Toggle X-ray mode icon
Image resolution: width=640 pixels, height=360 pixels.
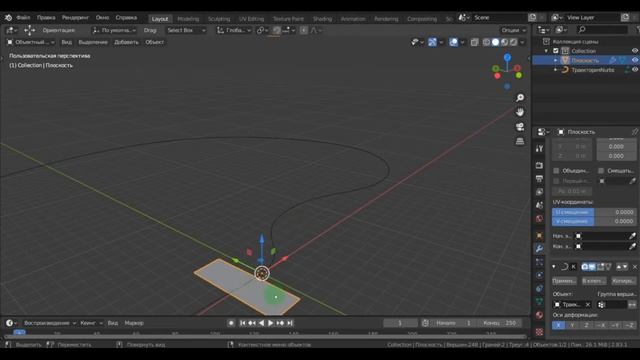pyautogui.click(x=474, y=42)
